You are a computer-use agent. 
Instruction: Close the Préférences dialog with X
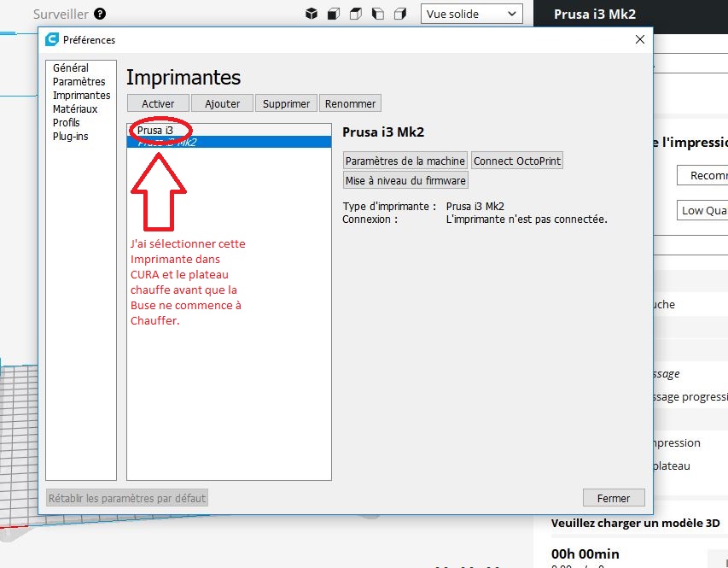640,39
